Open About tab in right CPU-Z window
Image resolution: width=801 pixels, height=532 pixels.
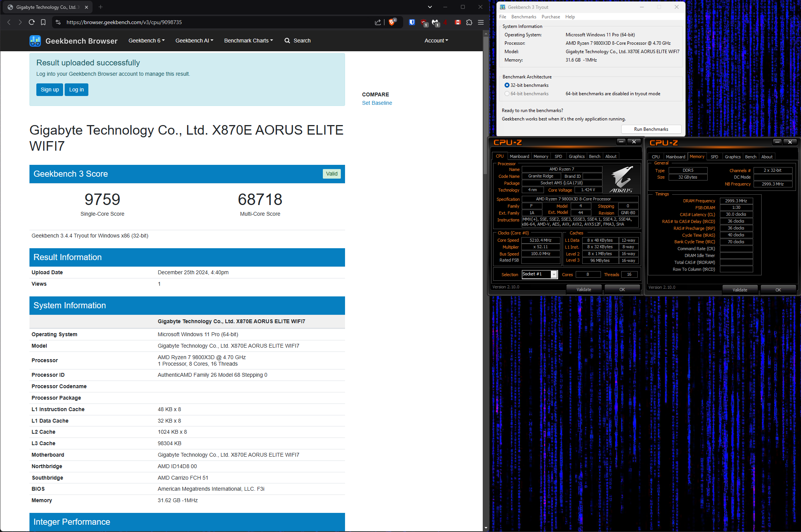click(767, 157)
